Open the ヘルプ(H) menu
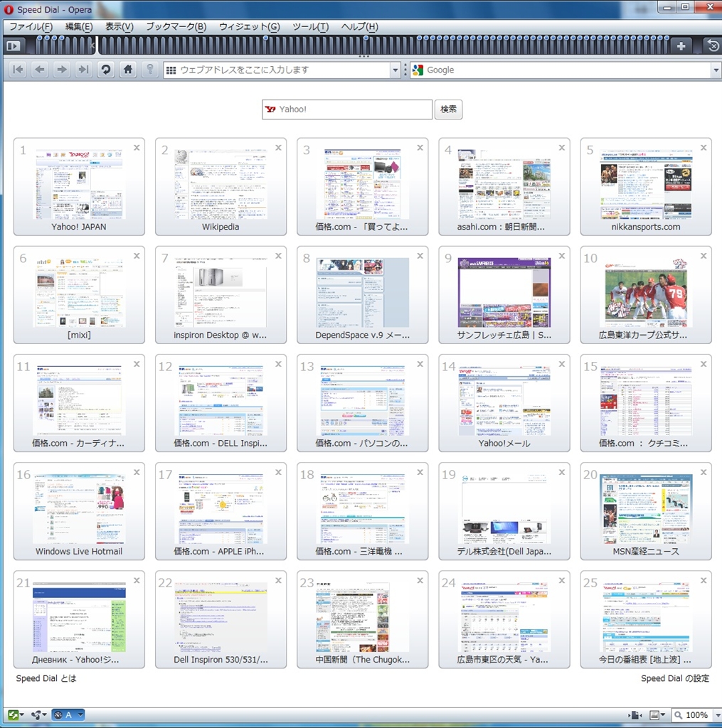722x728 pixels. [360, 27]
